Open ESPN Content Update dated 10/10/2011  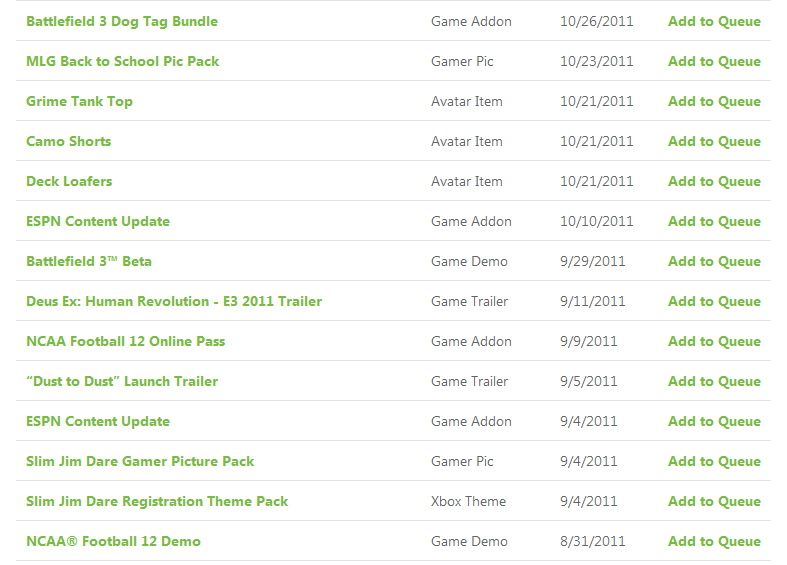click(98, 221)
